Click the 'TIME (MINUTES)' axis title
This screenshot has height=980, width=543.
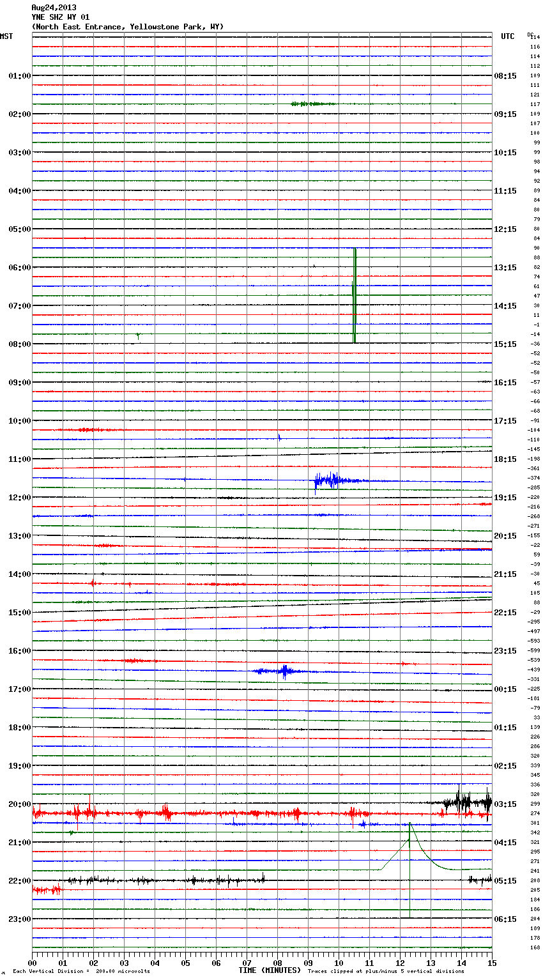[270, 970]
